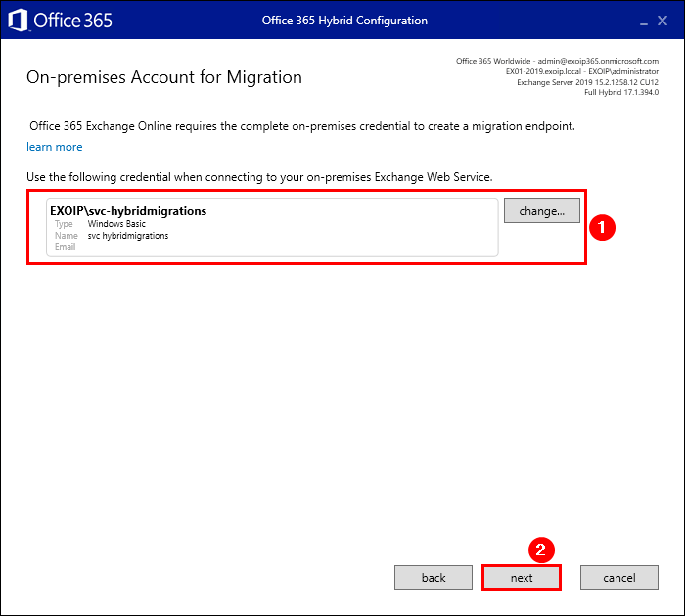Click the red step 1 marker
The height and width of the screenshot is (616, 685).
604,227
